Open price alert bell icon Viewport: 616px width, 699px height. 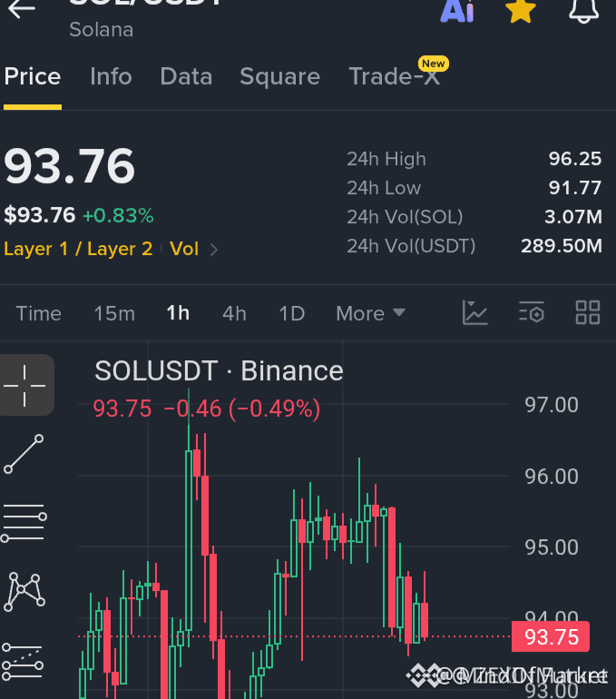pyautogui.click(x=584, y=11)
